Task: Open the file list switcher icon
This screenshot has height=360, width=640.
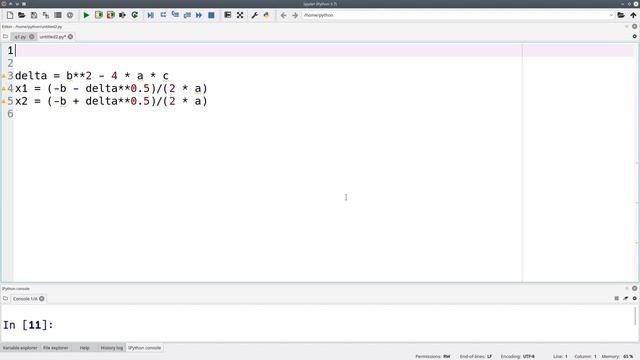Action: pyautogui.click(x=58, y=15)
